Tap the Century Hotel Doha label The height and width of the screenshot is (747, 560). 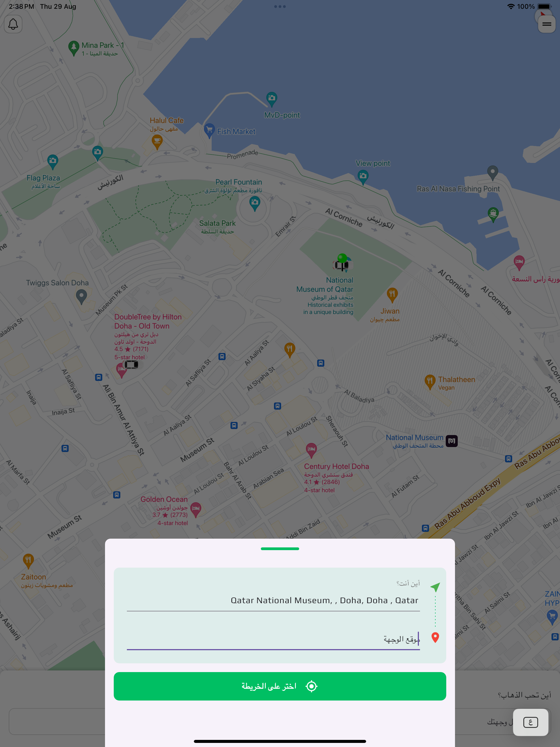(336, 466)
